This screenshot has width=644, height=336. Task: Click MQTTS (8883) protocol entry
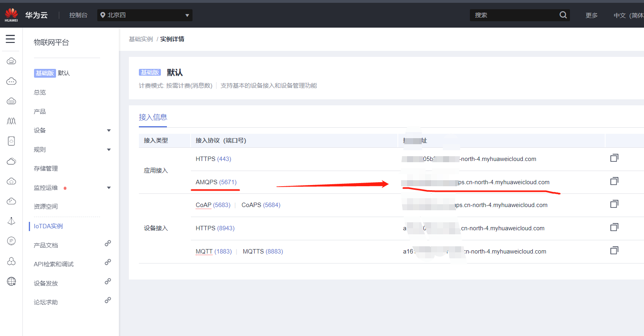click(263, 251)
